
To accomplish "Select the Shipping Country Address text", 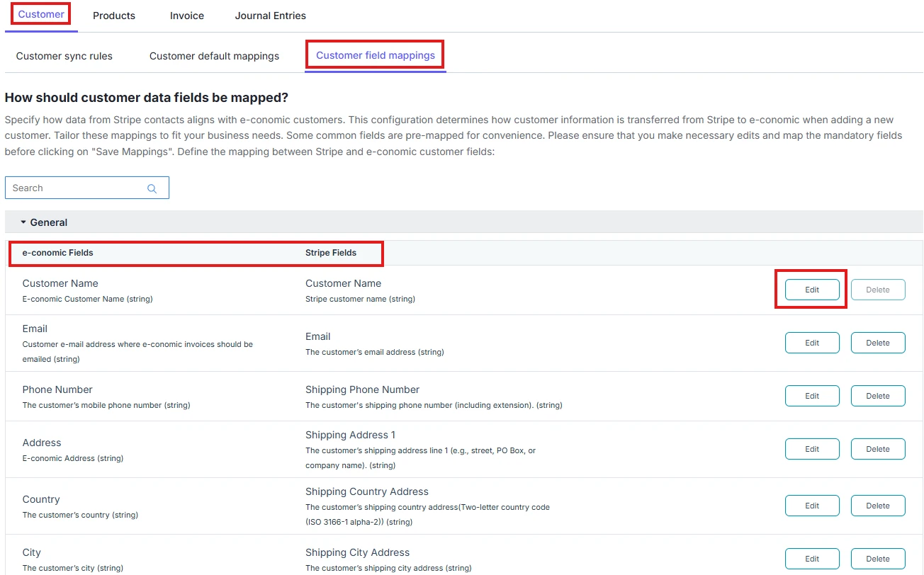I will click(x=367, y=491).
